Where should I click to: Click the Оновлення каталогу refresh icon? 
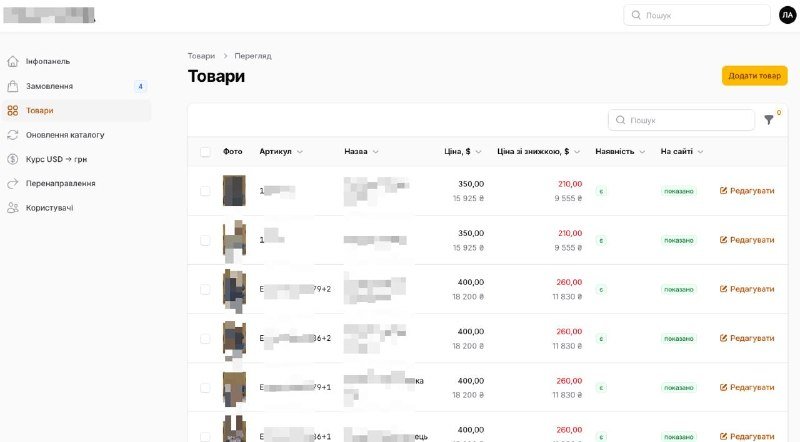point(13,135)
